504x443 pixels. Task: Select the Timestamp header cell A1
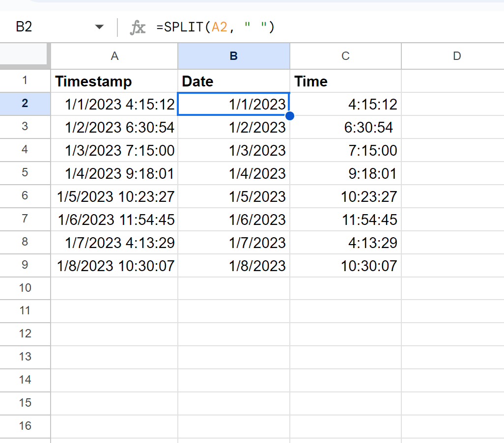point(114,81)
